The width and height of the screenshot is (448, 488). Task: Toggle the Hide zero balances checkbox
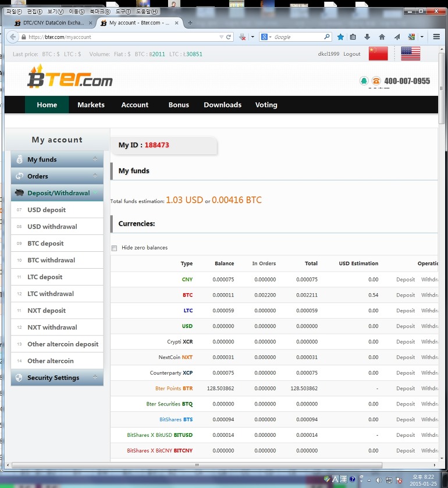[x=114, y=248]
